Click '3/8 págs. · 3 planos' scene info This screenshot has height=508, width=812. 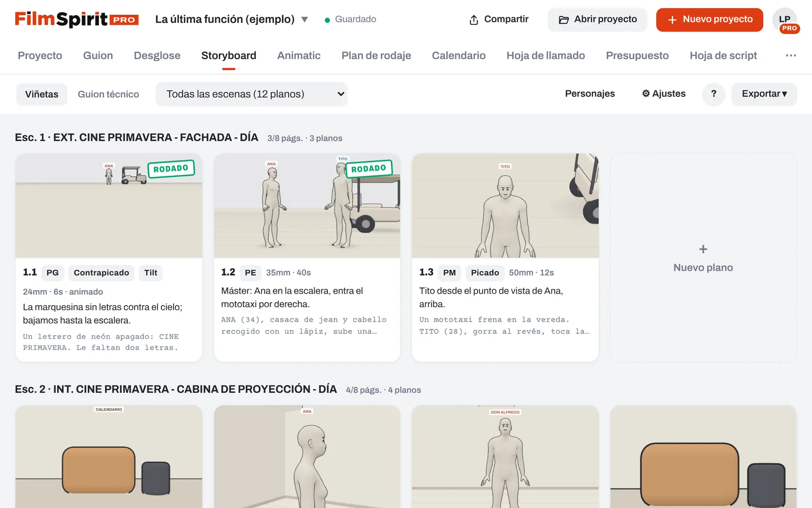click(304, 138)
